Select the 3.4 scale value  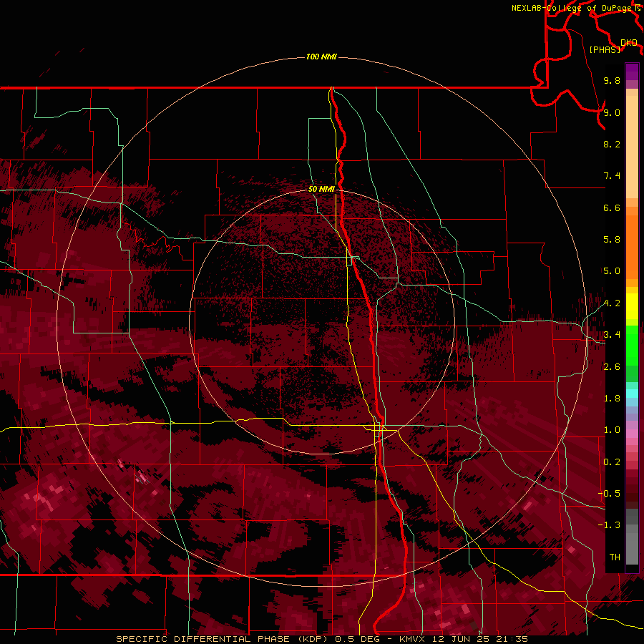pos(612,335)
